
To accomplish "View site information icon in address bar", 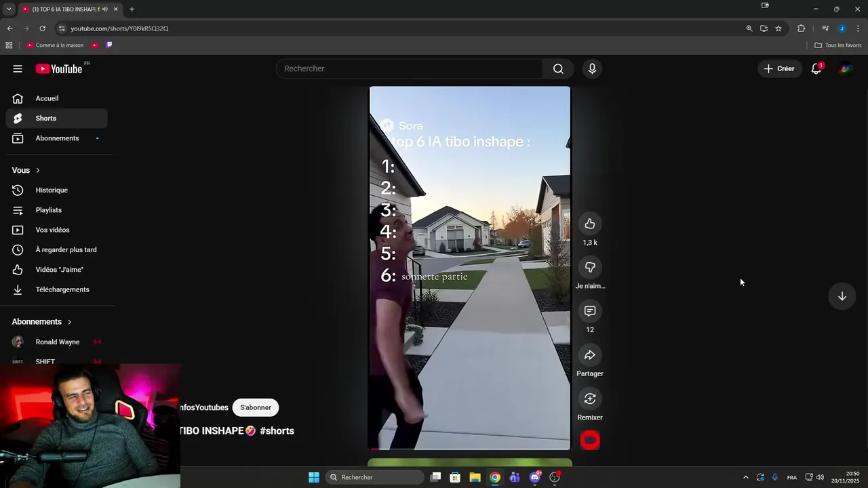I will (x=62, y=28).
